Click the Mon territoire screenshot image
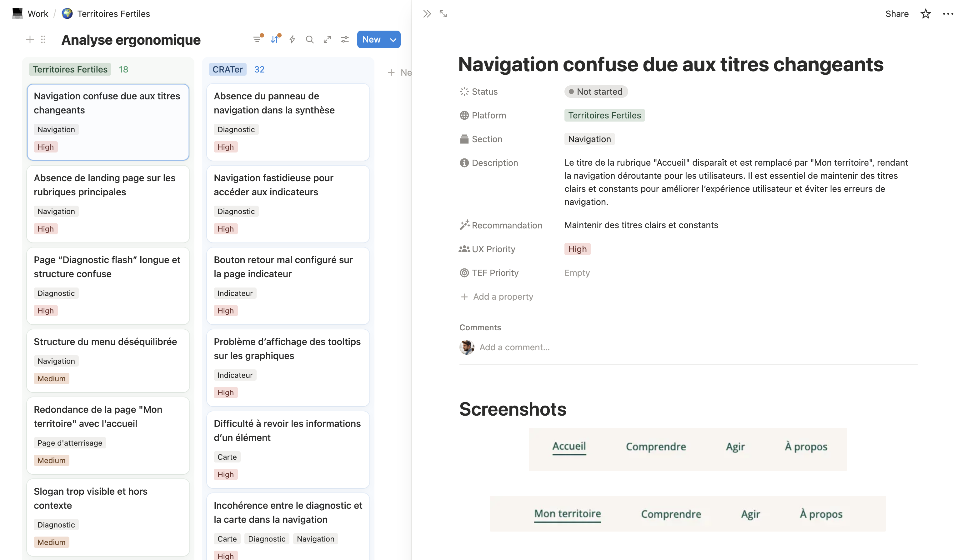This screenshot has width=962, height=560. coord(688,514)
